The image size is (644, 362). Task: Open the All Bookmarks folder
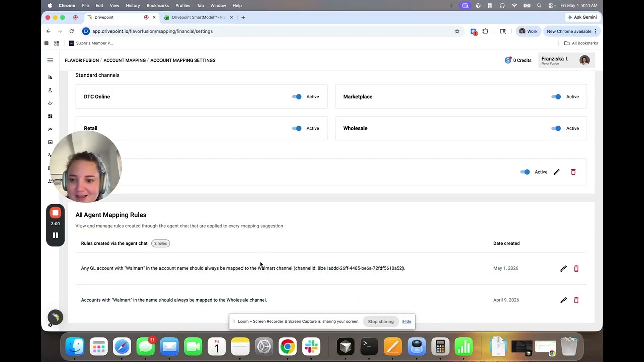point(581,43)
